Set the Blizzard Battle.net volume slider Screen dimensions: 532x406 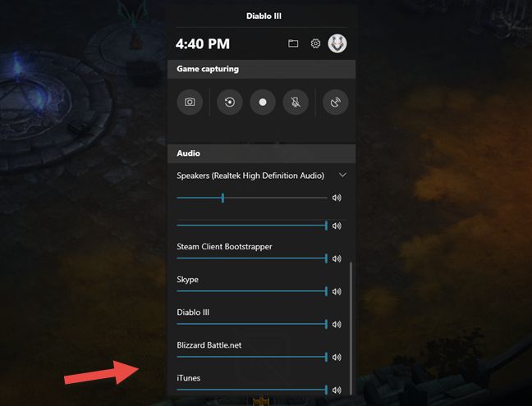pyautogui.click(x=252, y=357)
